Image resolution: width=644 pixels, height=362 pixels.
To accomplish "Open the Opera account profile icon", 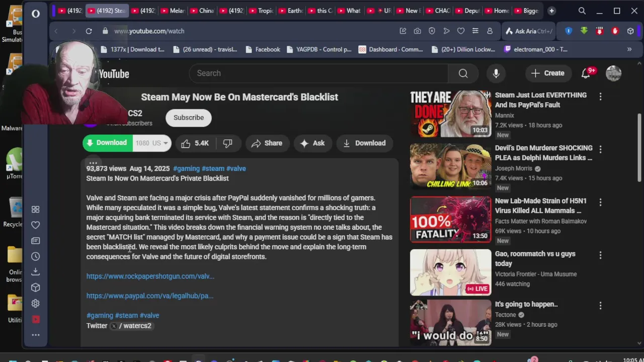I will [x=490, y=31].
